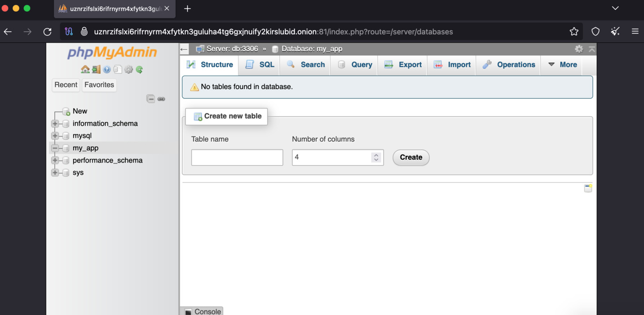The image size is (644, 315).
Task: Follow the Server: db:3306 breadcrumb
Action: [x=232, y=49]
